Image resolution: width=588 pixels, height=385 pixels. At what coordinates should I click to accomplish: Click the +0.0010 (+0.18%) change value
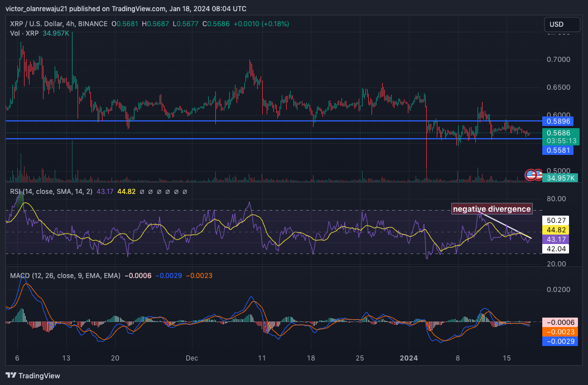click(262, 23)
